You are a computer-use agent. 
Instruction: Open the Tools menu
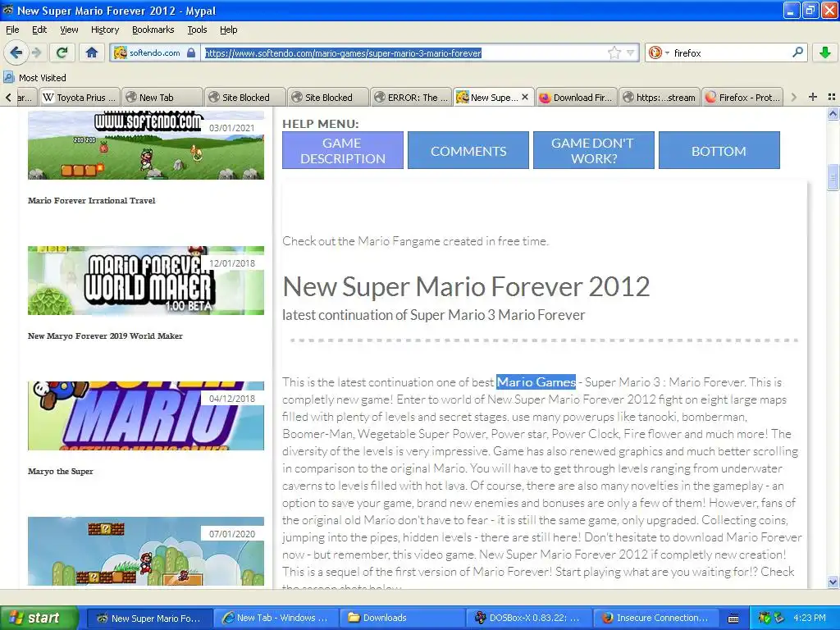197,30
